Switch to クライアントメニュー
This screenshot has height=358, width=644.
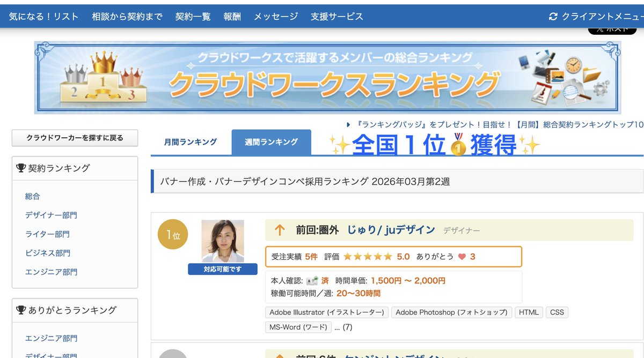pos(602,17)
